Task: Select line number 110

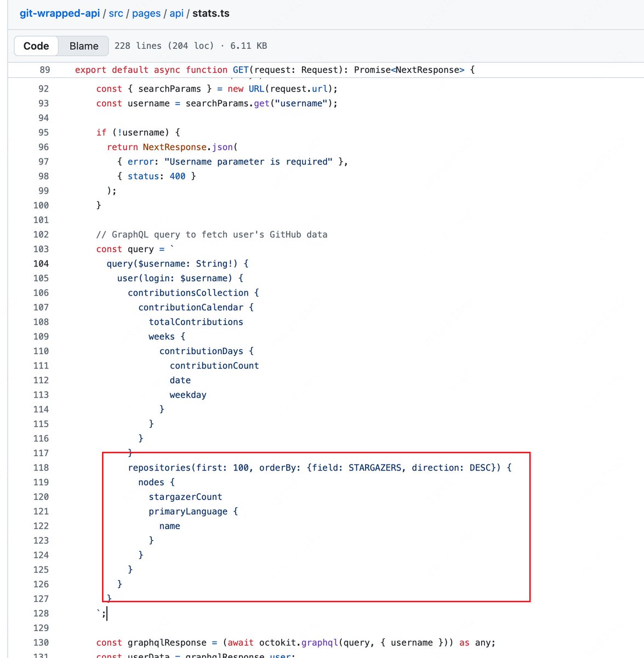Action: pos(41,351)
